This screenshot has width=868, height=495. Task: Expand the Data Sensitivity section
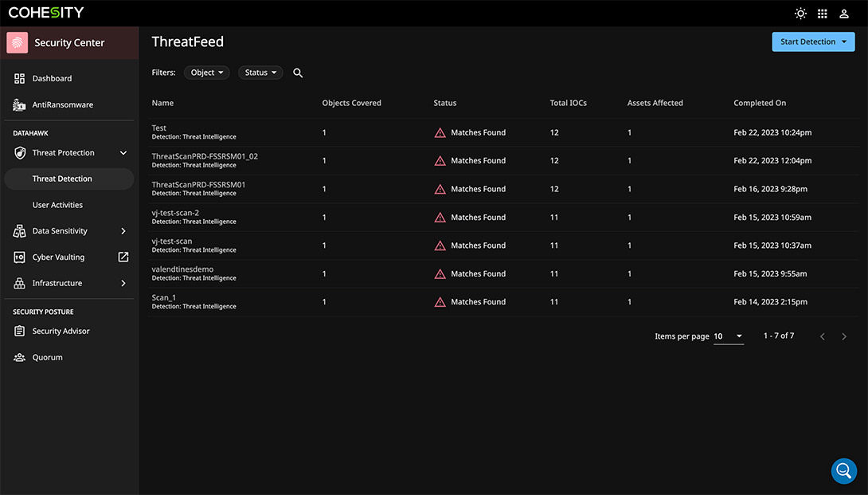123,230
